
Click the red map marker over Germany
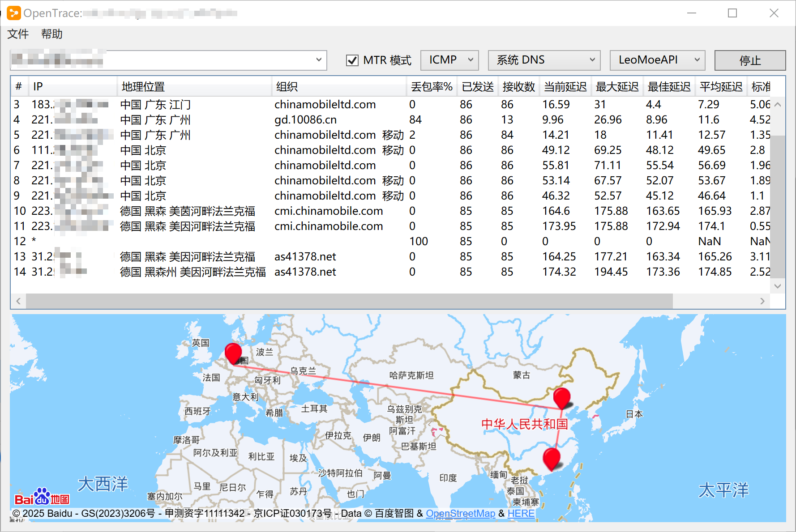coord(233,353)
